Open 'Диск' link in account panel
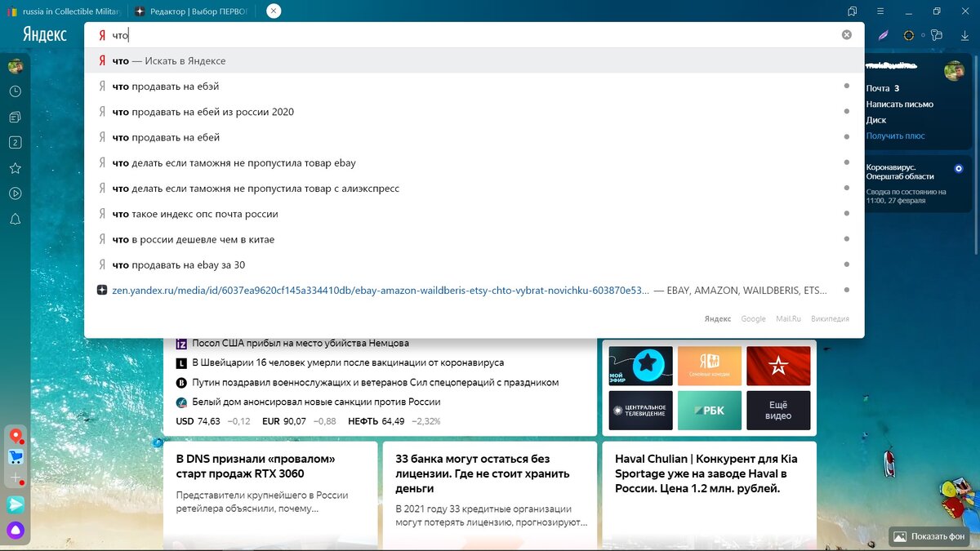Image resolution: width=980 pixels, height=551 pixels. tap(876, 120)
